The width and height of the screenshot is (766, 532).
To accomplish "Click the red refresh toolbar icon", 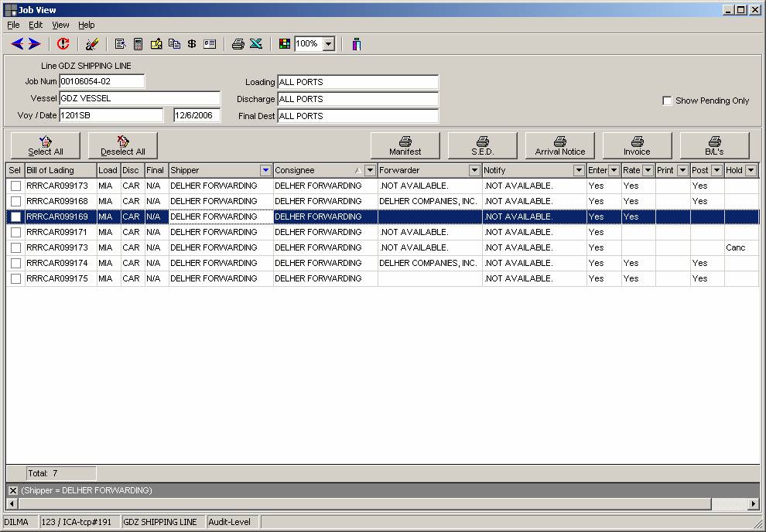I will click(x=63, y=44).
